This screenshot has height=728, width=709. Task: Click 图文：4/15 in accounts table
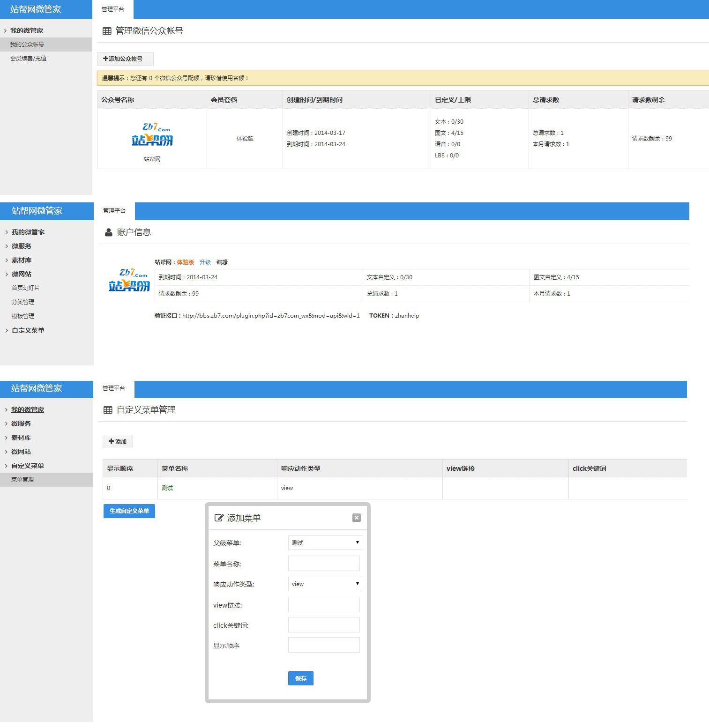pyautogui.click(x=449, y=133)
